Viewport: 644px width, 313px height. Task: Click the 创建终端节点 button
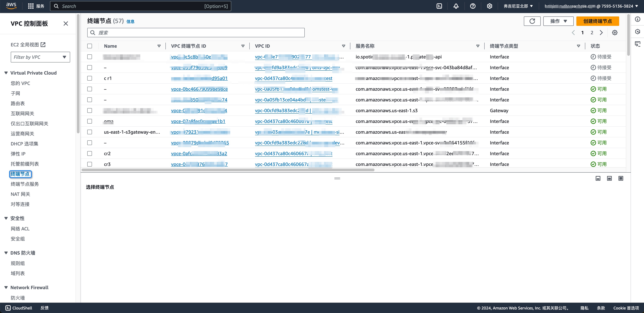[598, 21]
